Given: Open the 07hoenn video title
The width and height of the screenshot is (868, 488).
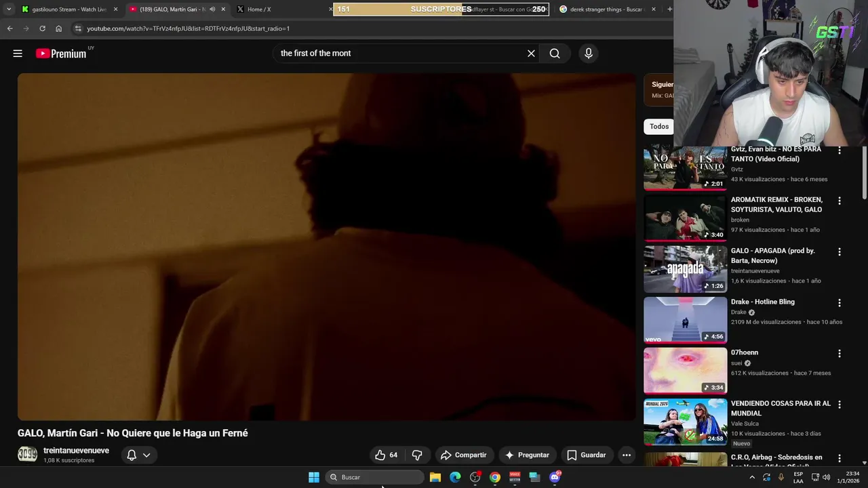Looking at the screenshot, I should (745, 352).
